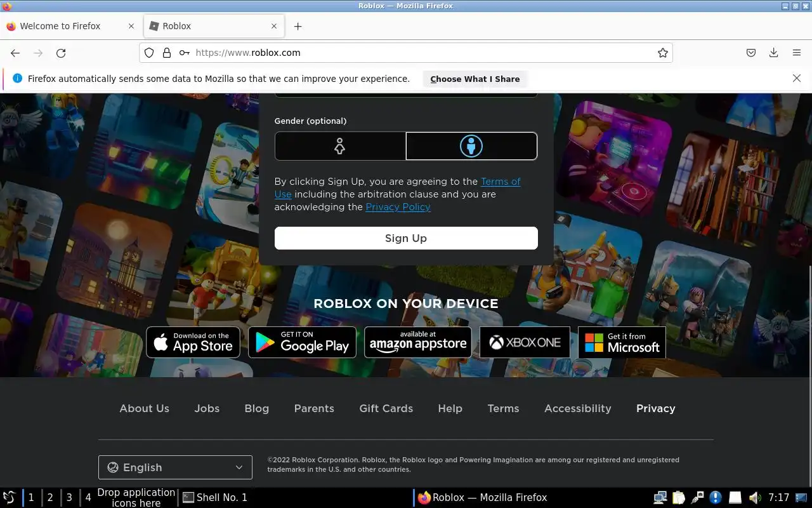Open the Privacy Policy link
The height and width of the screenshot is (508, 812).
tap(398, 207)
